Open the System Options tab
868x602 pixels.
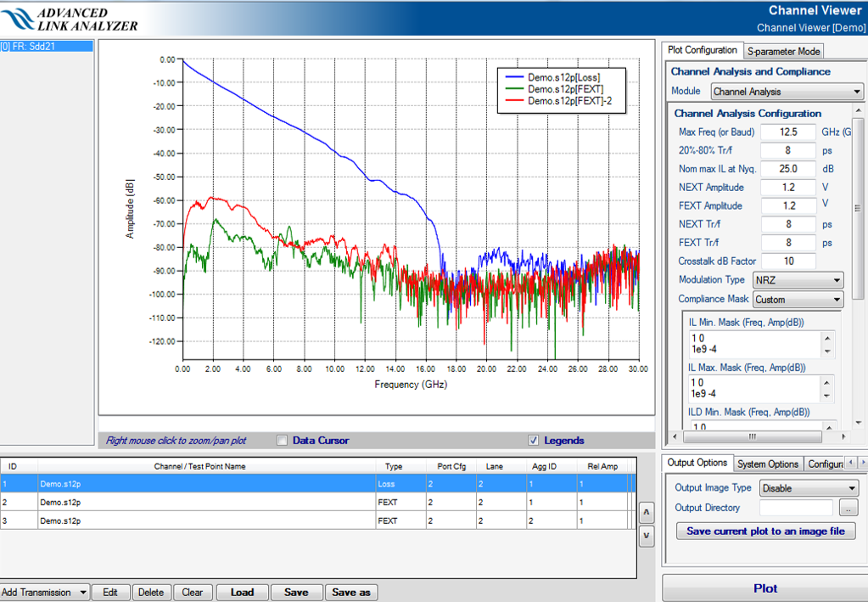pos(767,464)
